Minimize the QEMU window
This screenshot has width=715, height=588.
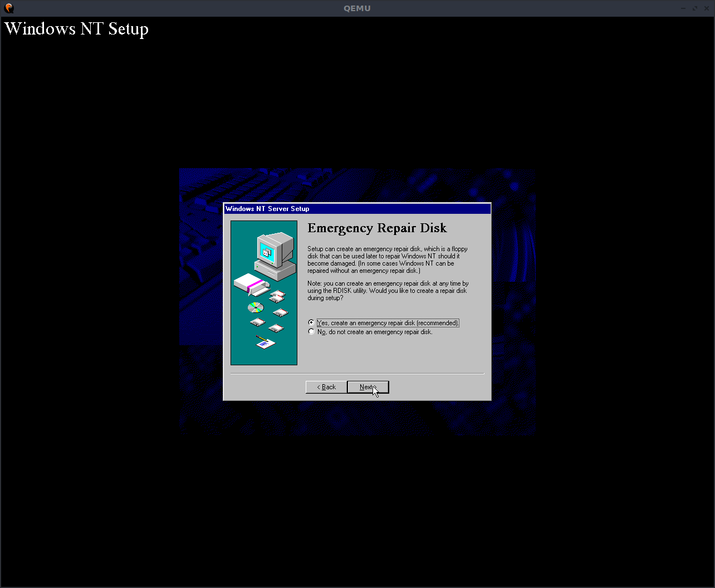[x=683, y=8]
